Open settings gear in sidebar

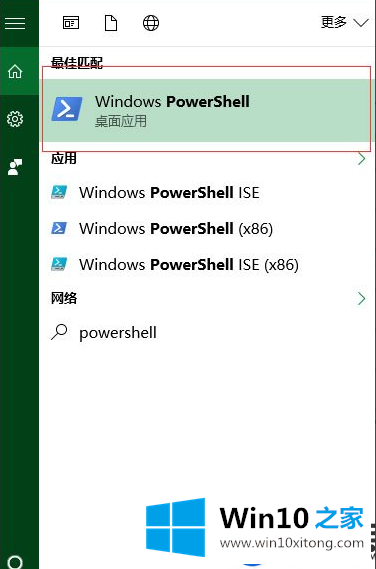tap(15, 119)
